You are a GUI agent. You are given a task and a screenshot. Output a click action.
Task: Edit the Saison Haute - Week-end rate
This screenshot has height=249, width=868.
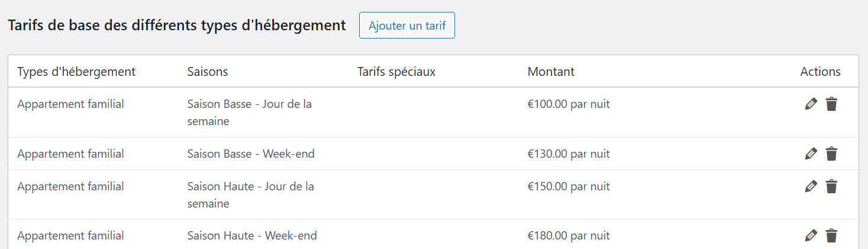tap(811, 236)
